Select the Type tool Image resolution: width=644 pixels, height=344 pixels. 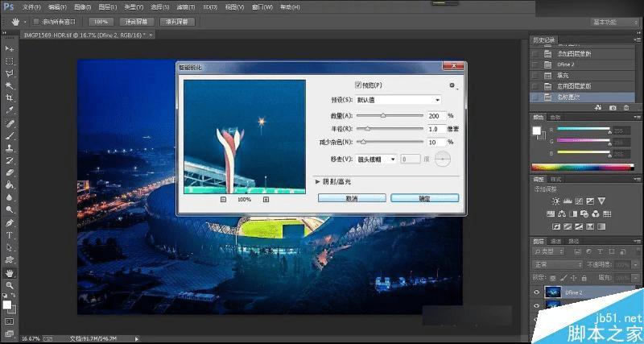coord(9,235)
